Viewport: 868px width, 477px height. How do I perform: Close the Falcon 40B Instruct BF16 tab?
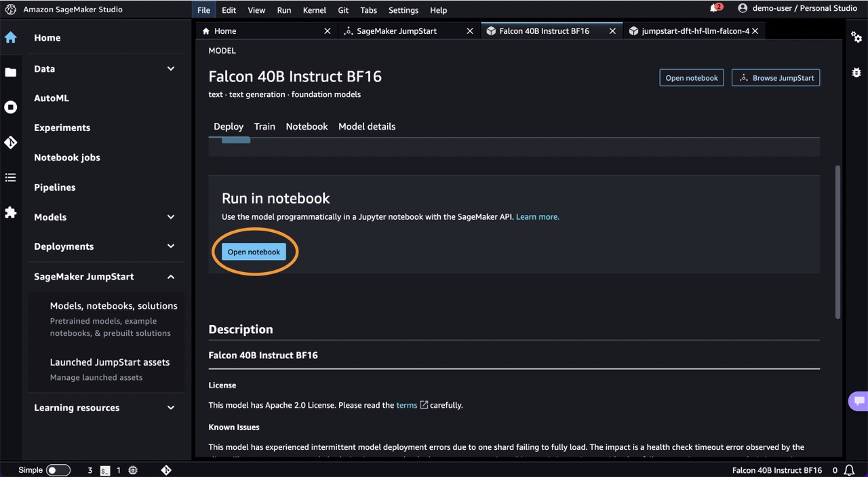[612, 31]
